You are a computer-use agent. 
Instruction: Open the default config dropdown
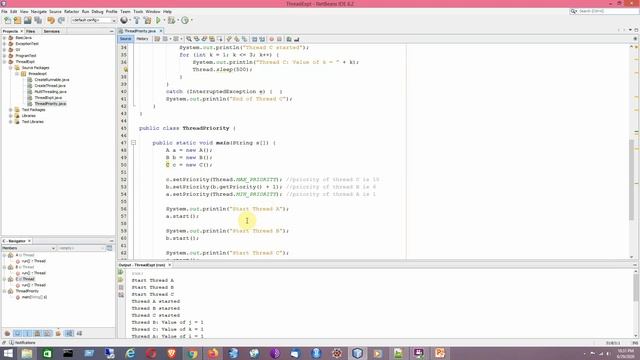point(93,20)
